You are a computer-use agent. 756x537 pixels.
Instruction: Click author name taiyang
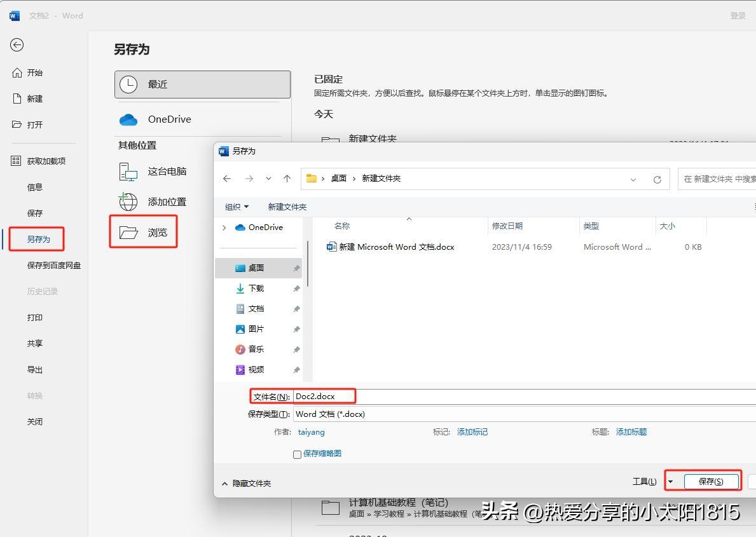click(x=312, y=432)
